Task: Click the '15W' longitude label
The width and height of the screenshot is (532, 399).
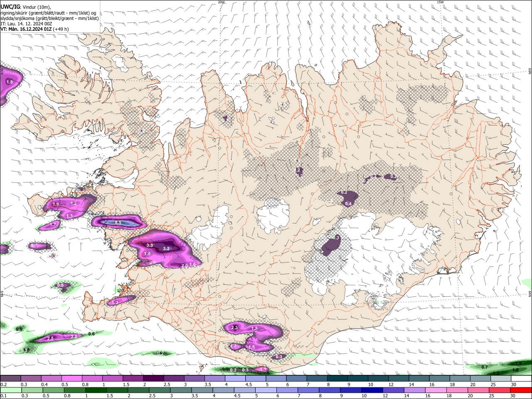Action: point(440,2)
